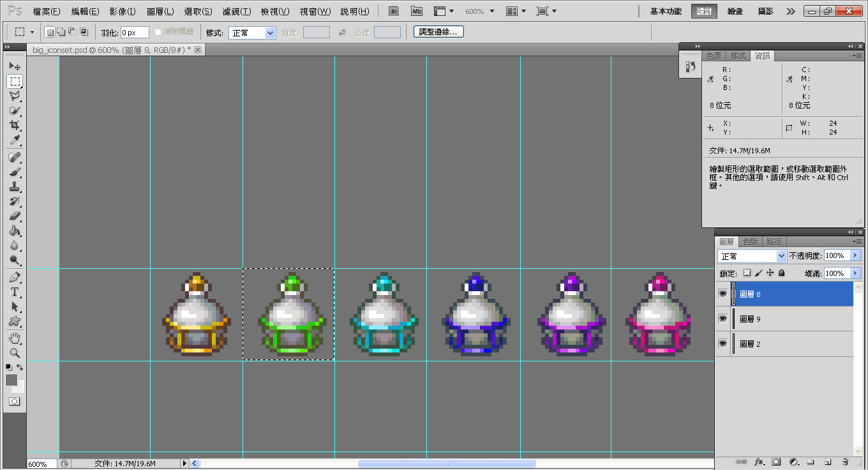Click the 調整邊緣 refine edge button
Viewport: 868px width, 470px height.
point(438,32)
